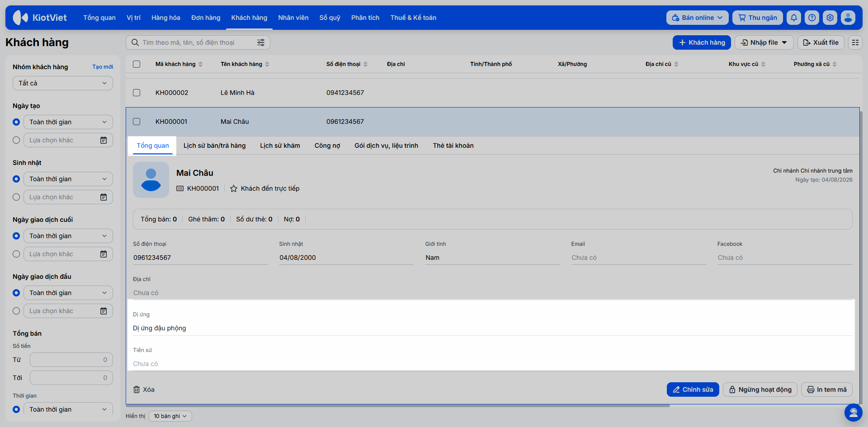Click the column display options icon

pos(855,42)
